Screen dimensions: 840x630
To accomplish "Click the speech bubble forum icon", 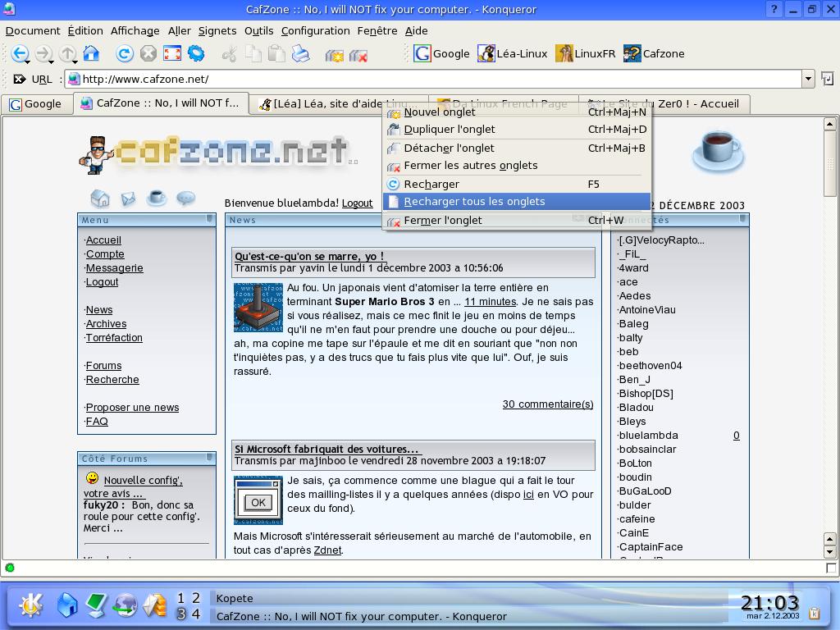I will pyautogui.click(x=186, y=199).
